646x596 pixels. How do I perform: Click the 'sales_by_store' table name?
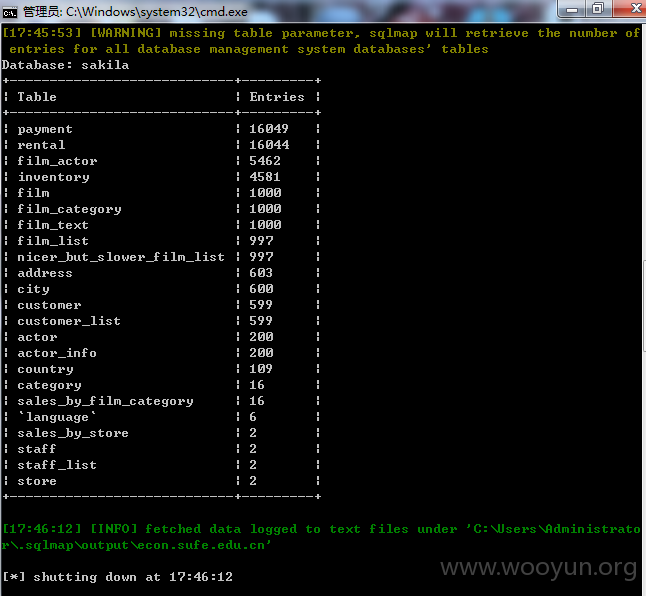coord(73,433)
